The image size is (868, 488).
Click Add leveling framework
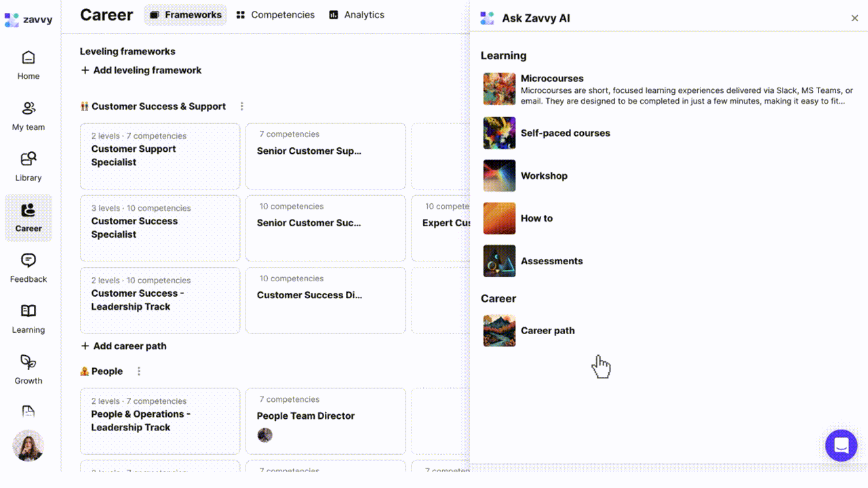[141, 70]
